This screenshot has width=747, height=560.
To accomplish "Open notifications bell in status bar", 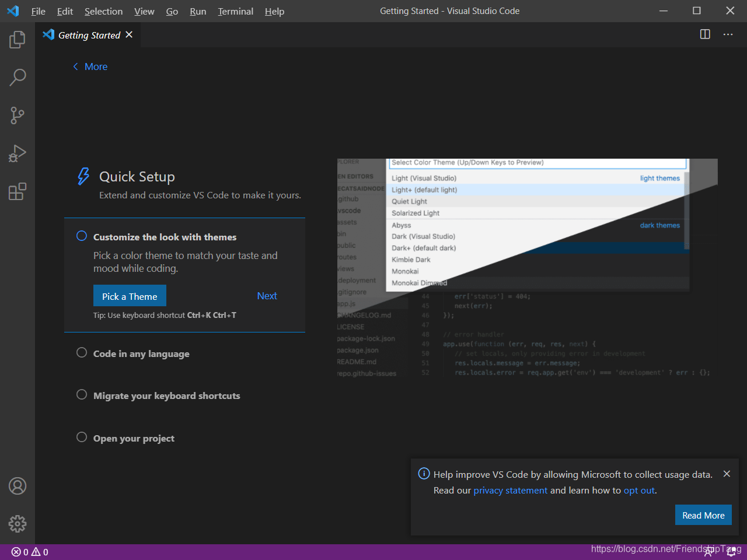I will pos(731,552).
